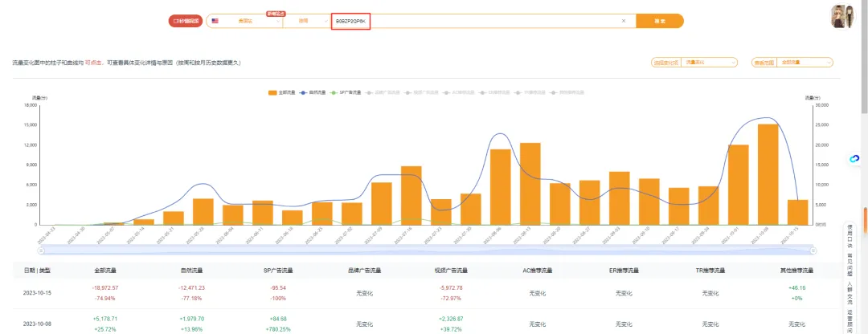The image size is (868, 334).
Task: Open the user avatar at top right
Action: pyautogui.click(x=842, y=17)
